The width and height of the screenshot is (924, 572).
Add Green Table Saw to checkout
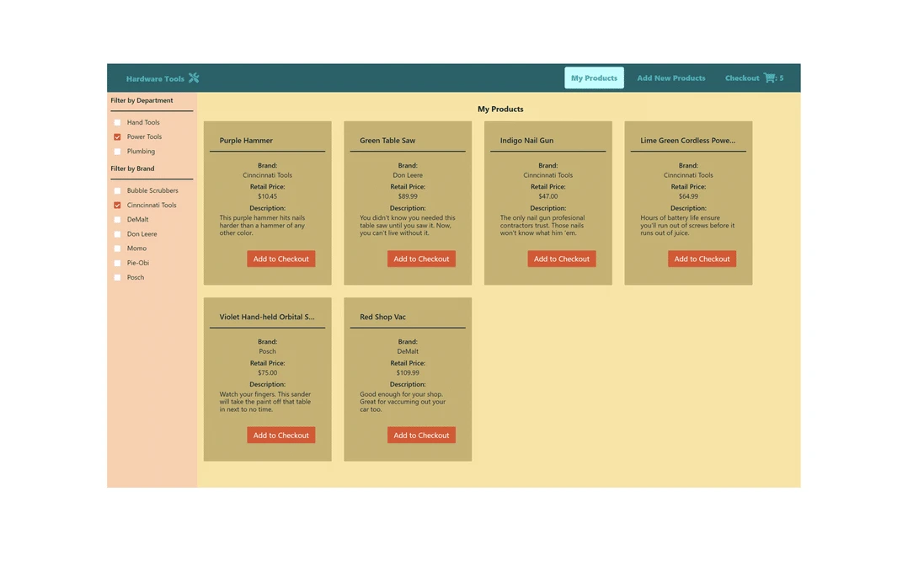tap(421, 259)
